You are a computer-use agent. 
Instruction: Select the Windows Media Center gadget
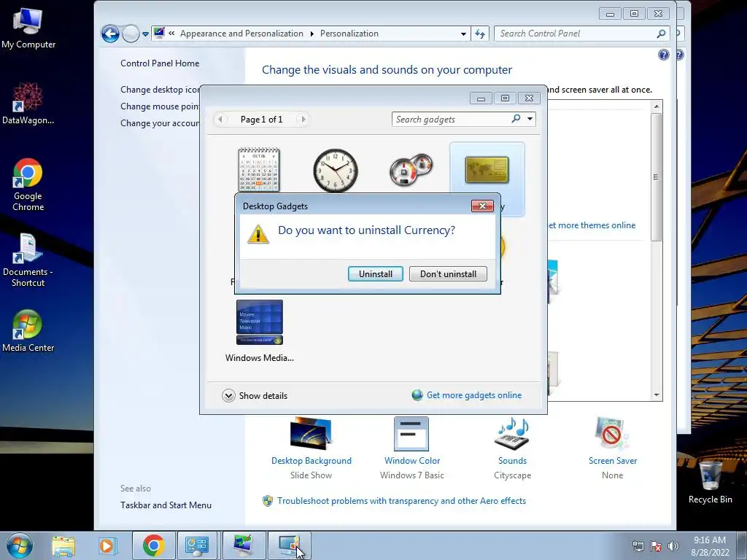(x=260, y=332)
